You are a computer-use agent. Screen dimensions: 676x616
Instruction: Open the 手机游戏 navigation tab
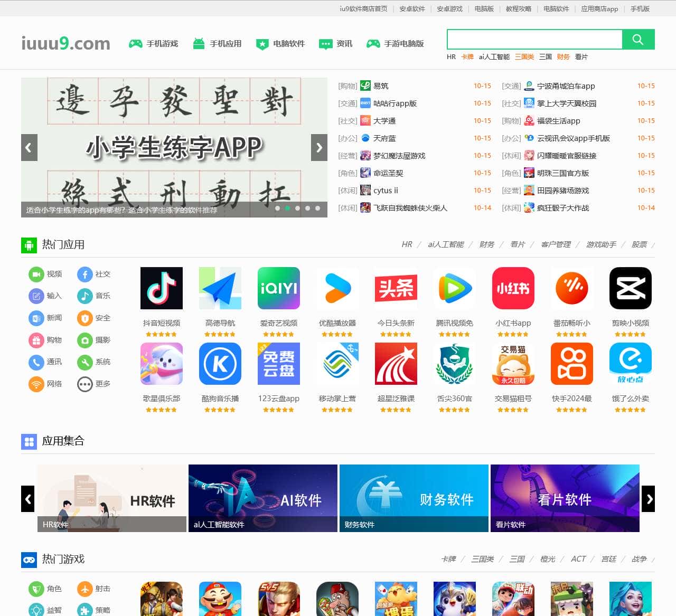pyautogui.click(x=154, y=44)
